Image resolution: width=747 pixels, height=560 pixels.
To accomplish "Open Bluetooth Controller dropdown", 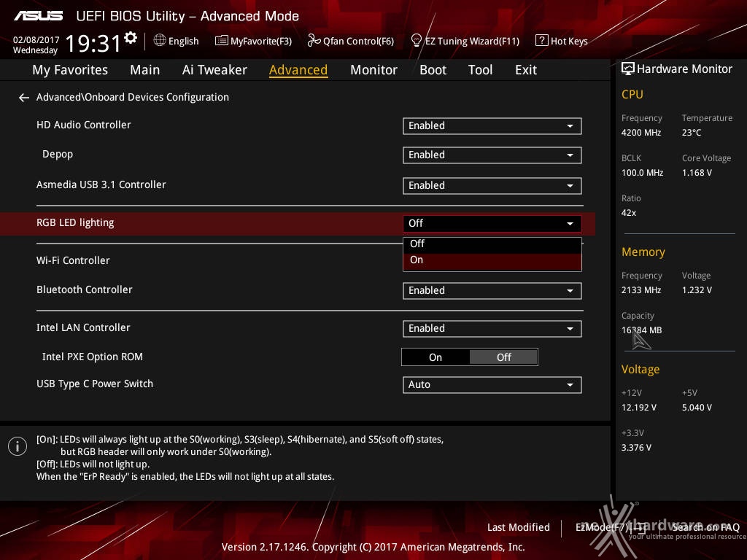I will point(492,290).
